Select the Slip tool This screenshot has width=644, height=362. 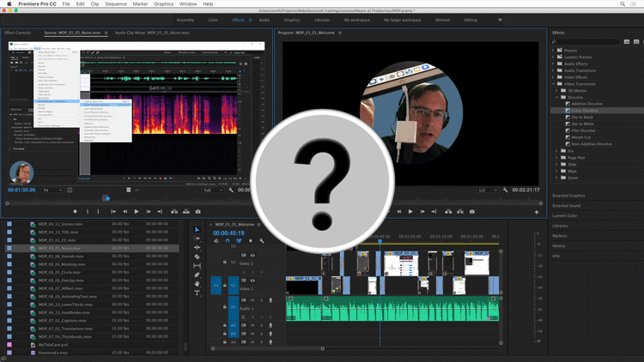pos(197,266)
